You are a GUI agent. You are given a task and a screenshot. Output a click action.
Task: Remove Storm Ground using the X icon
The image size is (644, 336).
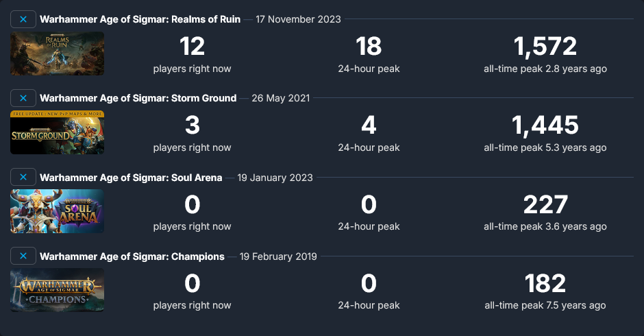tap(23, 98)
